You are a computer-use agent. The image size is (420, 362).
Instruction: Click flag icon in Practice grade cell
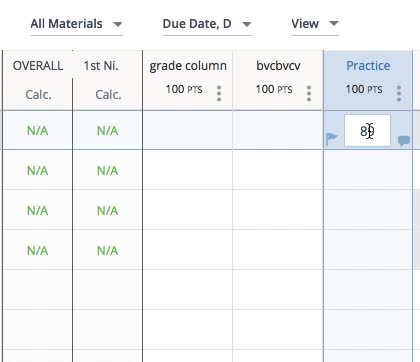tap(332, 139)
